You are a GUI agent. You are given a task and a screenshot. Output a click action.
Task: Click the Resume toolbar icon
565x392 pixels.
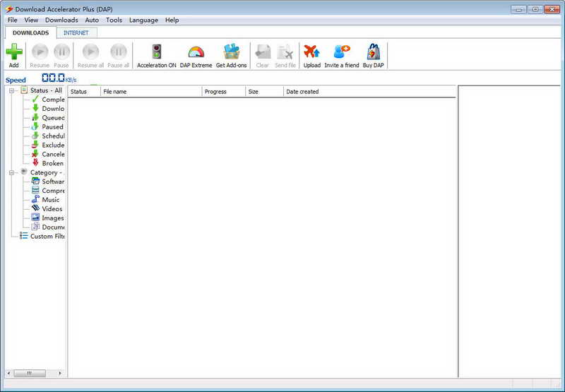(x=40, y=52)
